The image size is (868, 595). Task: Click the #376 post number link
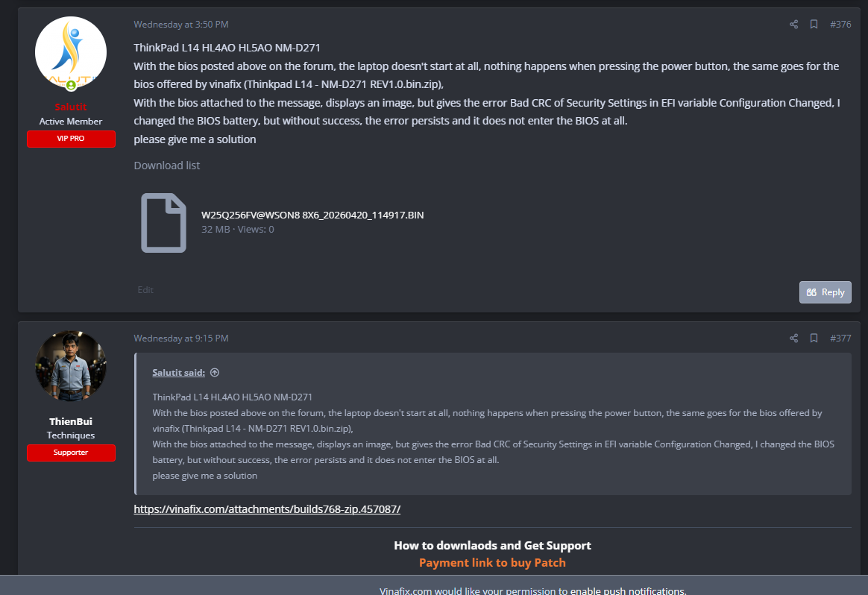pos(840,24)
